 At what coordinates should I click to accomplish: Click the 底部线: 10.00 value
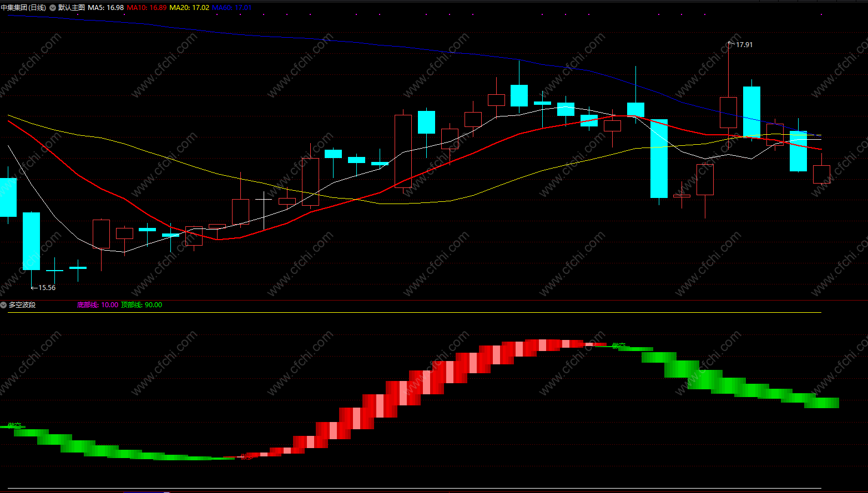click(x=98, y=305)
